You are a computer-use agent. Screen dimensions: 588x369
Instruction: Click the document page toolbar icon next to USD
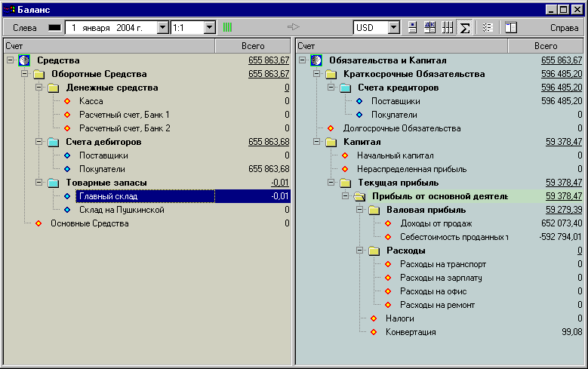412,27
